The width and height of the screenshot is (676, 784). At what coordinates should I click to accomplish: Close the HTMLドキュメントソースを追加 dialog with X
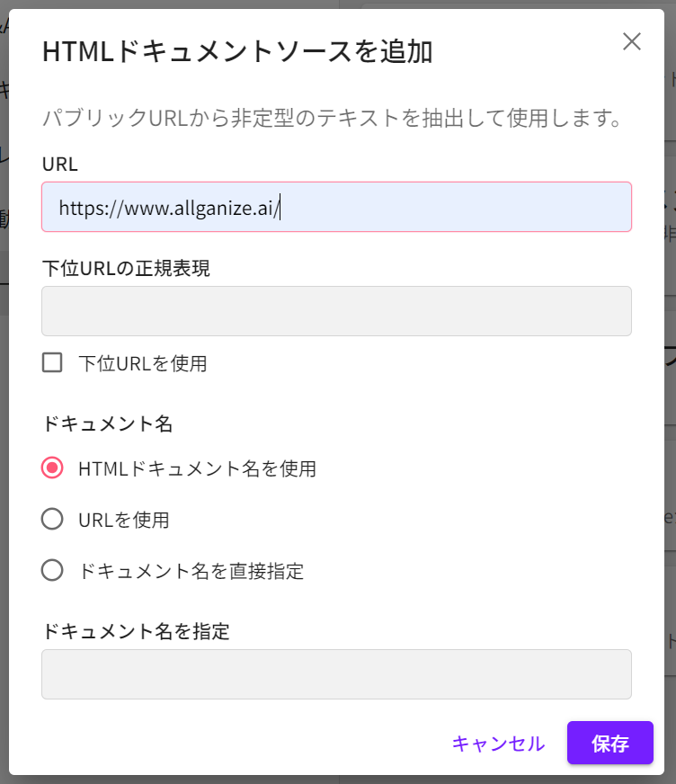(632, 41)
